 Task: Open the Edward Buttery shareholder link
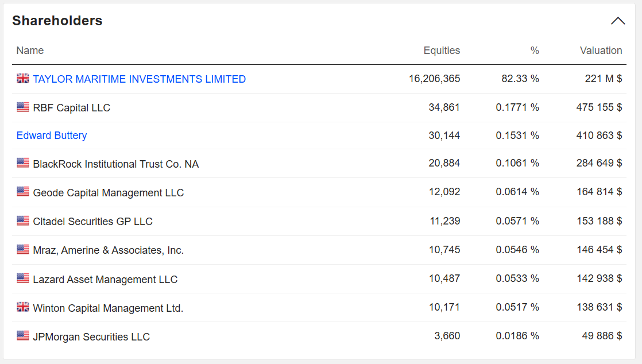click(x=52, y=135)
